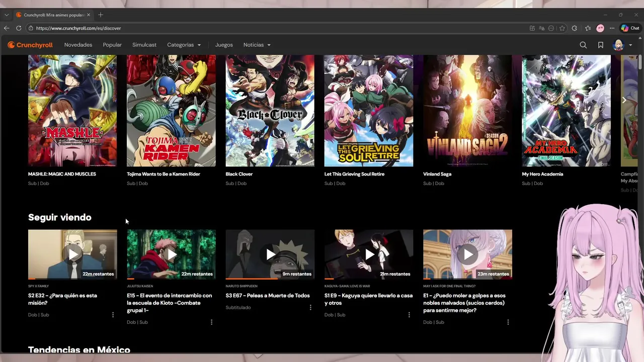Screen dimensions: 644x362
Task: Expand the Noticias dropdown
Action: pos(257,45)
